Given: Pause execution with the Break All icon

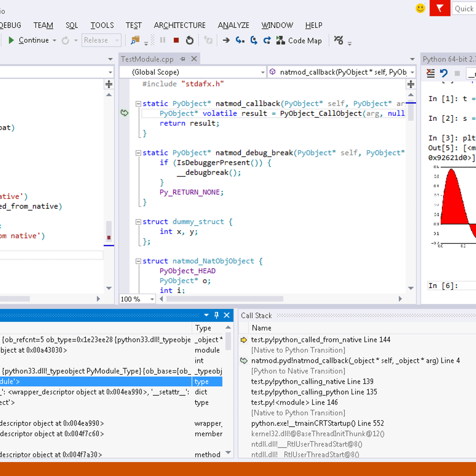Looking at the screenshot, I should (x=163, y=40).
